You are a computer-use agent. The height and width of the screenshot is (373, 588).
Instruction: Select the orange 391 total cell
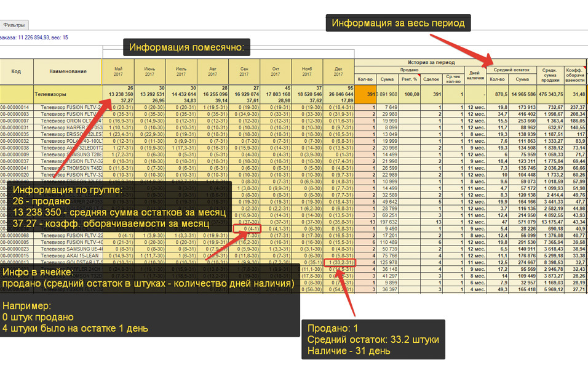point(365,94)
